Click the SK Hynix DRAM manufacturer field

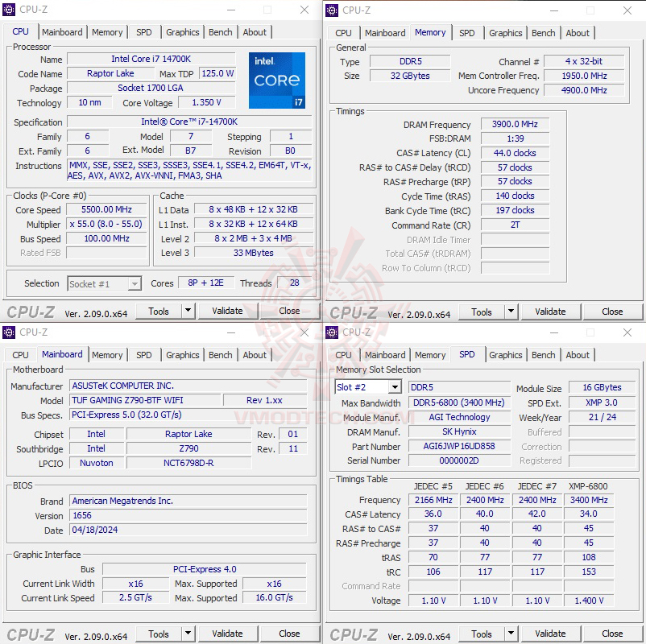[x=459, y=431]
